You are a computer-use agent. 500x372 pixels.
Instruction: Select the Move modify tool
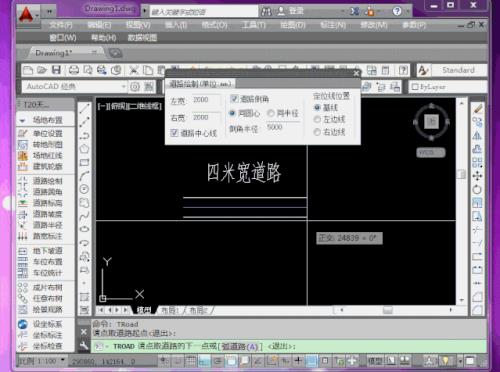[477, 176]
